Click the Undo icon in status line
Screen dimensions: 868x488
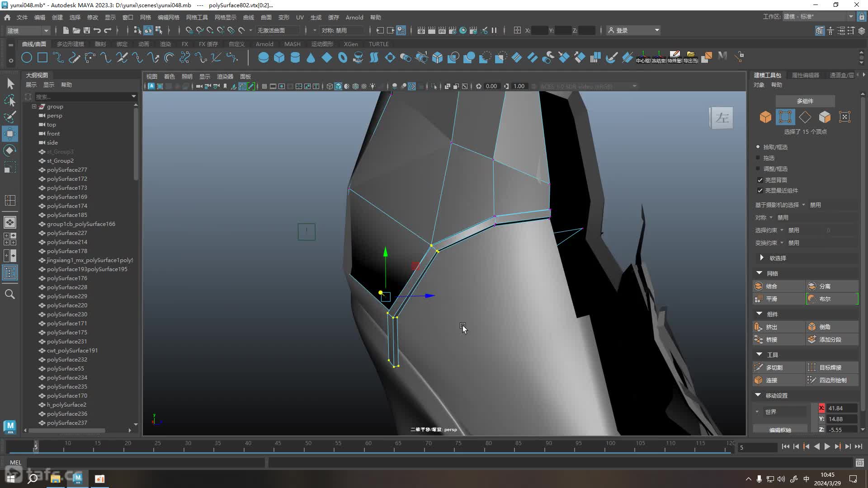[x=97, y=30]
